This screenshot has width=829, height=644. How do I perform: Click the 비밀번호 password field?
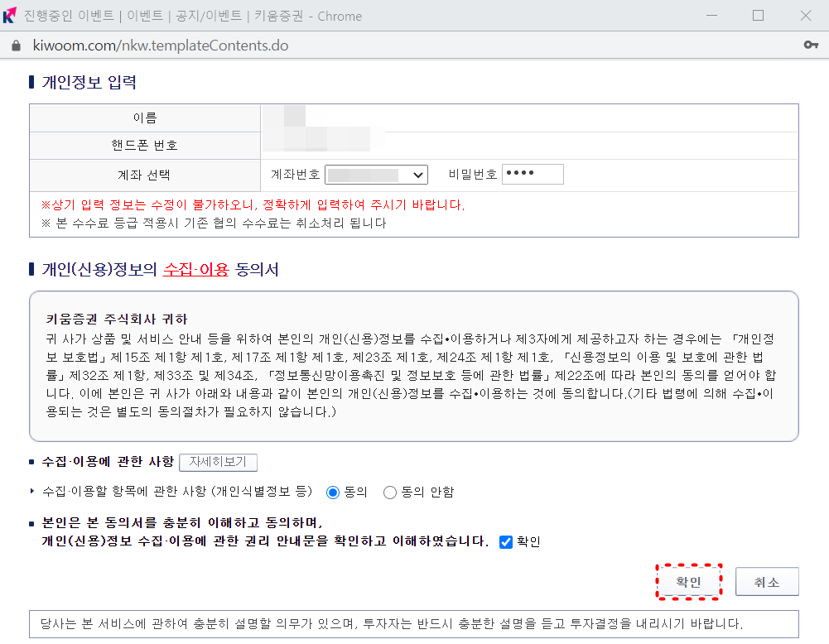533,174
